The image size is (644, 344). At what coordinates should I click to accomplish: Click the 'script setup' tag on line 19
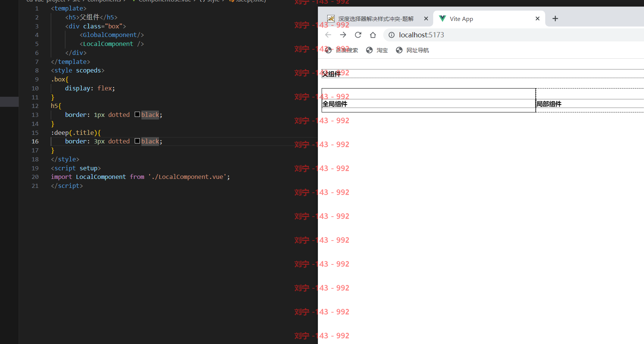tap(76, 168)
